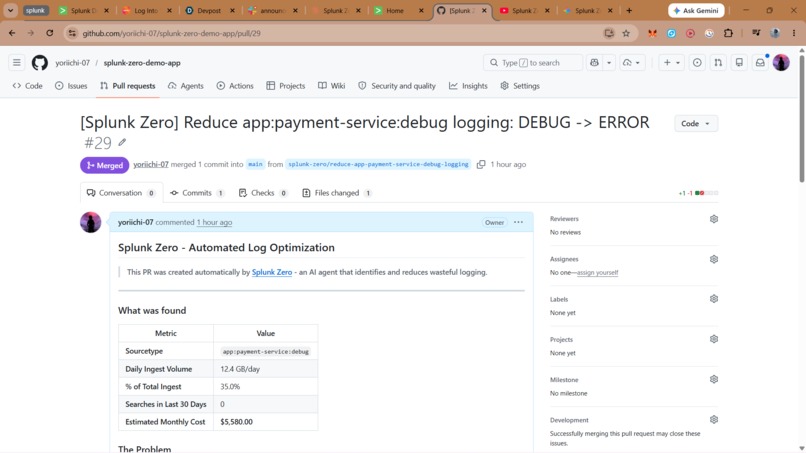Click splunk-zero-demo-app repo name breadcrumb
This screenshot has height=453, width=806.
point(142,63)
